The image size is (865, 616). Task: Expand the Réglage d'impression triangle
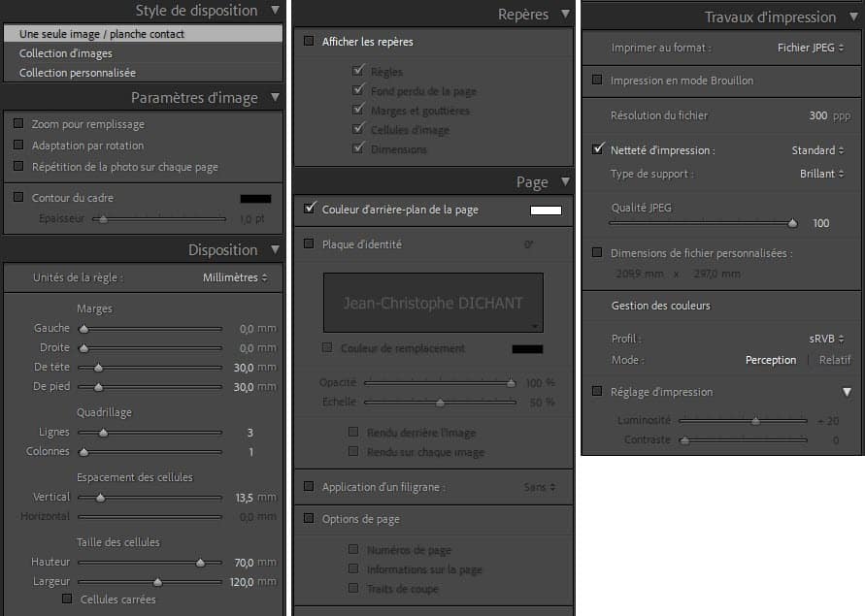point(847,392)
